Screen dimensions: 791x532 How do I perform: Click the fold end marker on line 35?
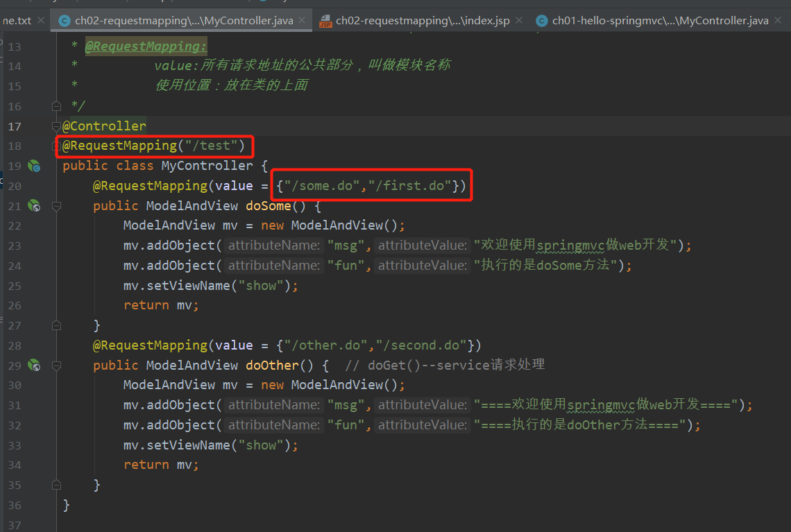pyautogui.click(x=56, y=485)
